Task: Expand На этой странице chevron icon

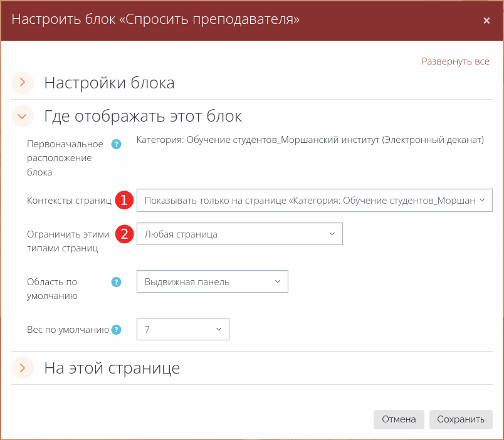Action: 23,368
